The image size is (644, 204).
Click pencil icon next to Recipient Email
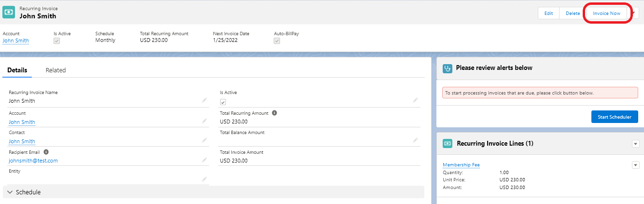click(205, 160)
